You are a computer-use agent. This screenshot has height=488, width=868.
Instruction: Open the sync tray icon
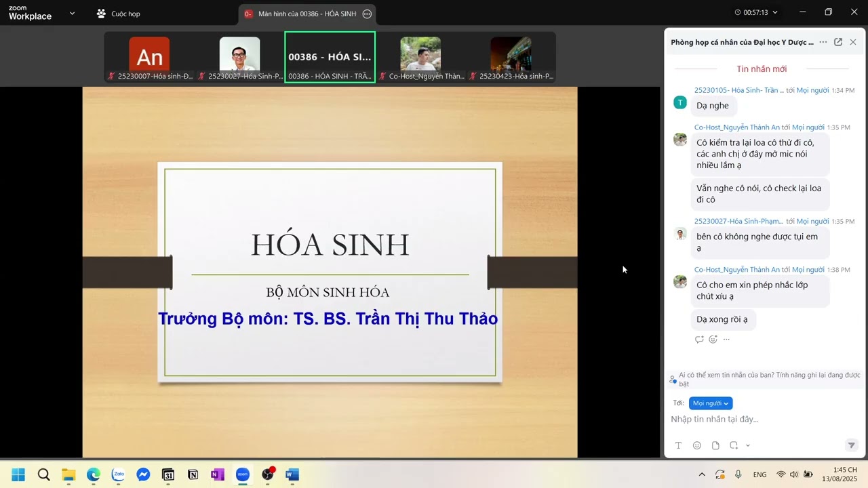pos(720,474)
